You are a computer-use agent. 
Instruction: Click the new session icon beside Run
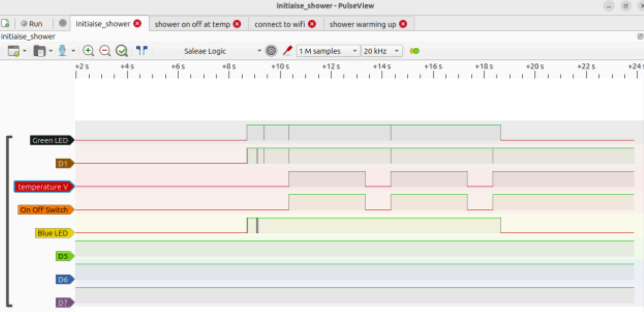5,24
